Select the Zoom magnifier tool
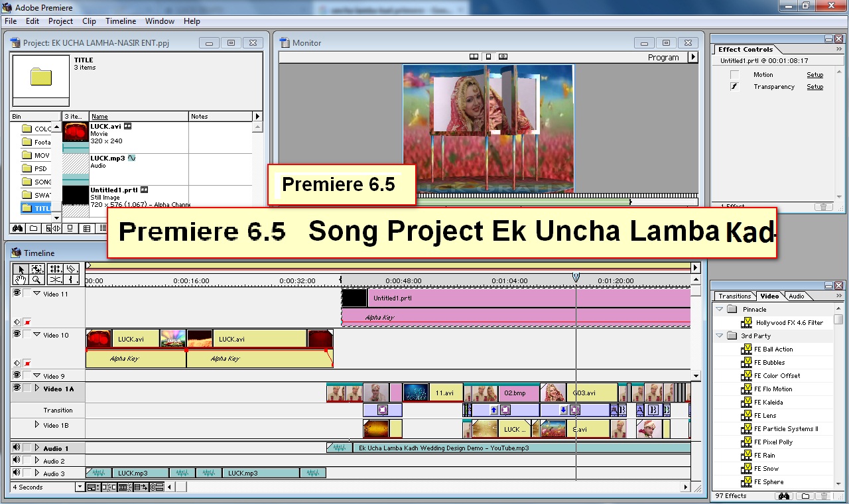849x504 pixels. click(38, 280)
